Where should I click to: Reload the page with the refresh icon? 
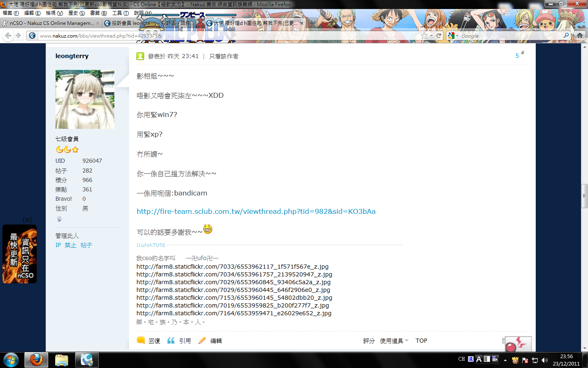pos(439,36)
